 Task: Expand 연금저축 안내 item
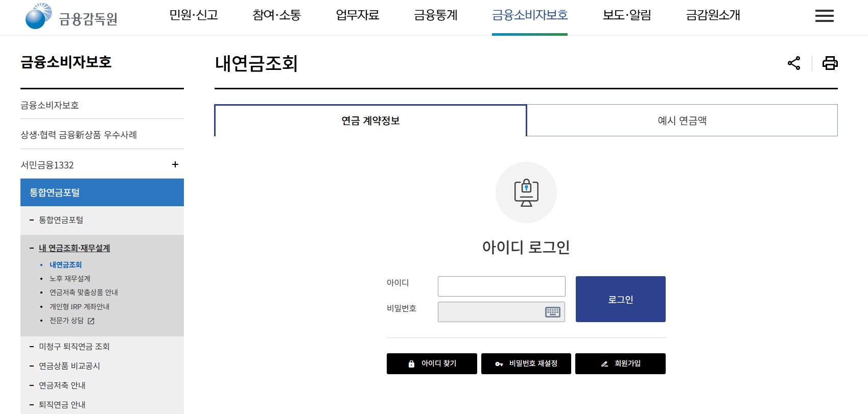point(62,385)
